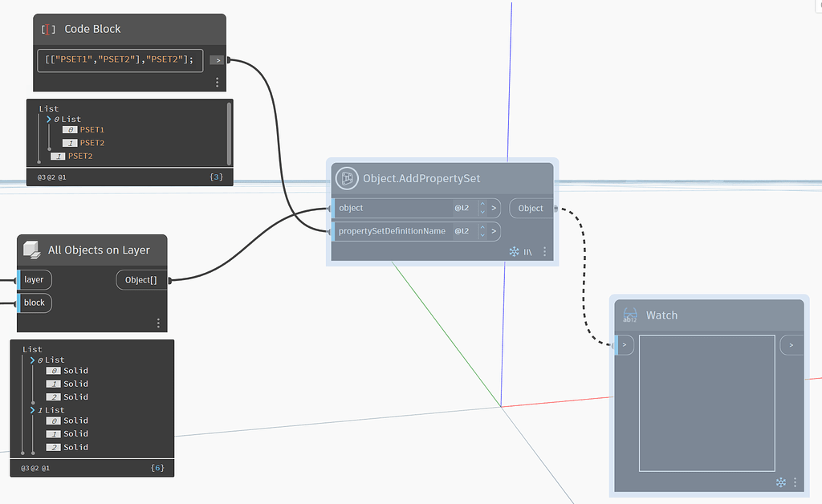Expand the output preview chevron on Code Block
Image resolution: width=822 pixels, height=504 pixels.
[217, 59]
